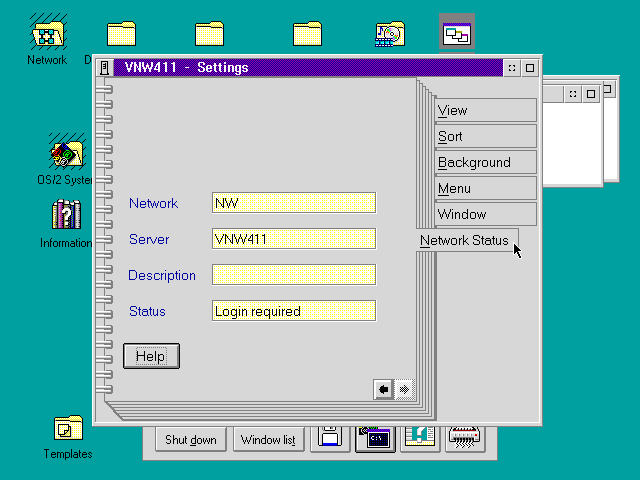Click the Server field containing VNW411
This screenshot has height=480, width=640.
(x=294, y=239)
